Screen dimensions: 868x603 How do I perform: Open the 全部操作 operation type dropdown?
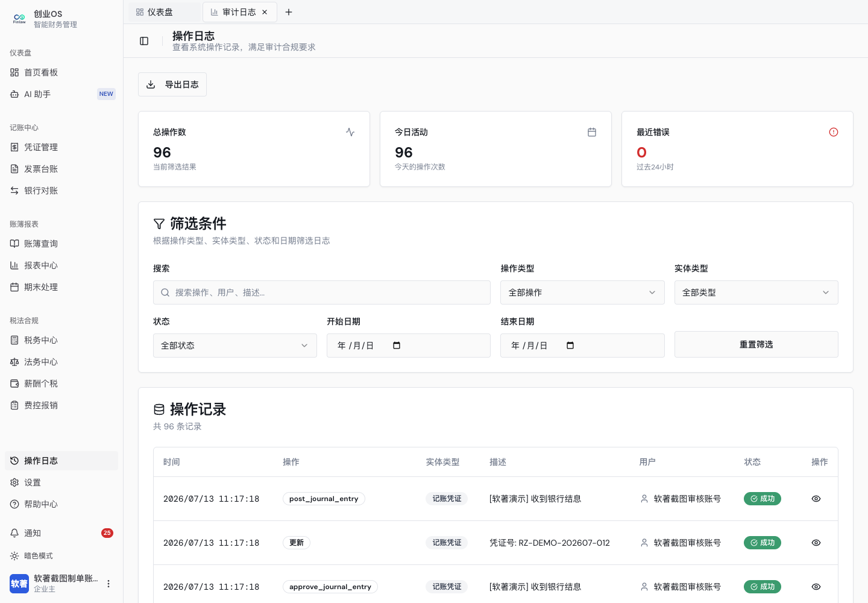582,292
